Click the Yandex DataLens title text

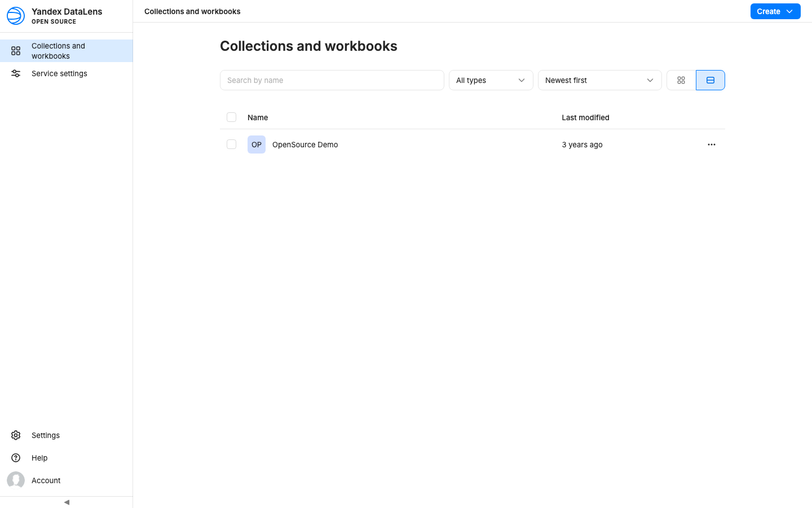coord(67,11)
